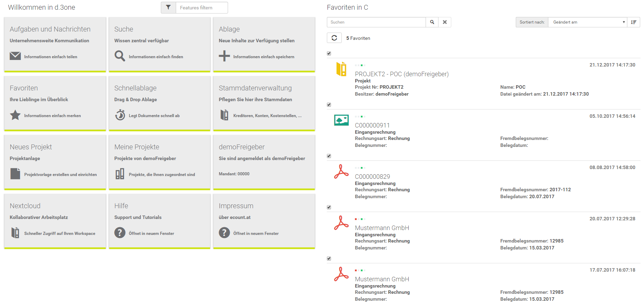The height and width of the screenshot is (308, 644).
Task: Open the Meine Projekte tile
Action: point(159,162)
